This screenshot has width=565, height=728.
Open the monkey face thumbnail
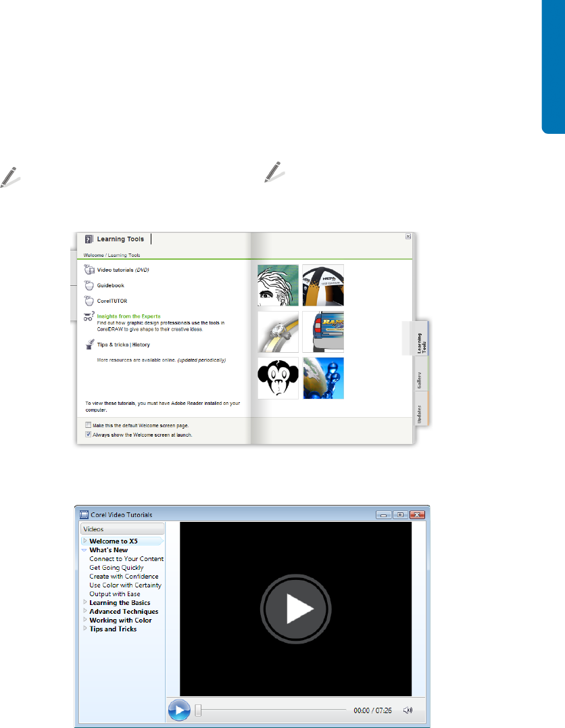click(x=278, y=379)
